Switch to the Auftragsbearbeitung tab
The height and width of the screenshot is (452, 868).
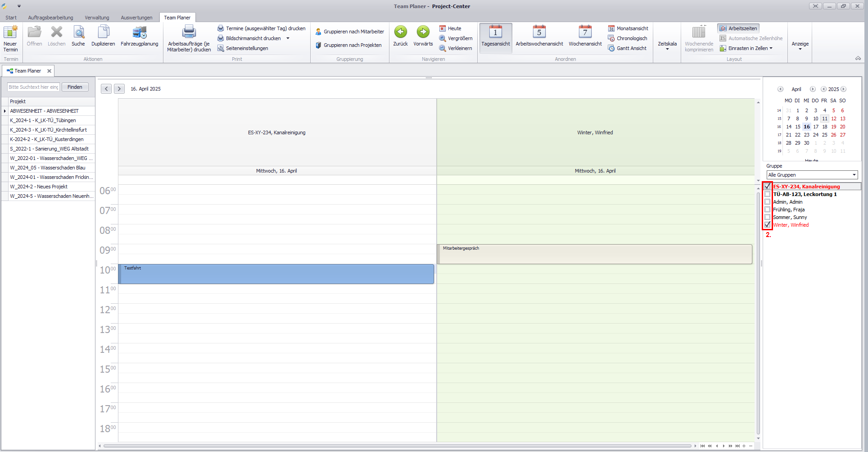50,18
